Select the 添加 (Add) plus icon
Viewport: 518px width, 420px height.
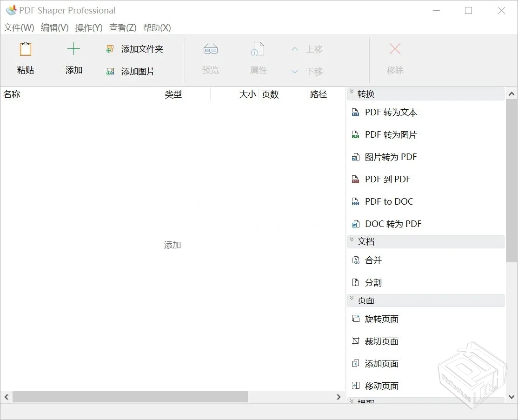pyautogui.click(x=73, y=48)
